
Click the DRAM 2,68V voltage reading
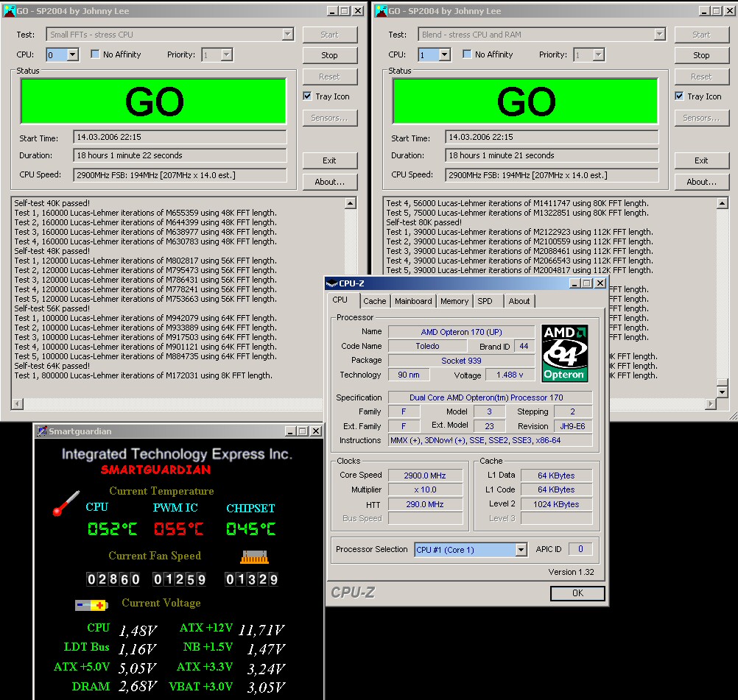pyautogui.click(x=138, y=686)
